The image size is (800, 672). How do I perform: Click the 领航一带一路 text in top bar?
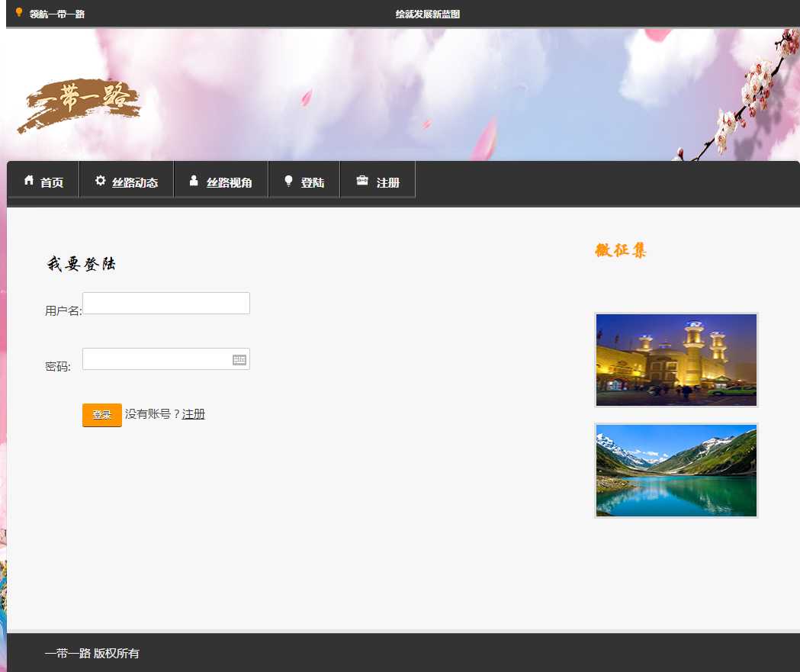click(57, 14)
